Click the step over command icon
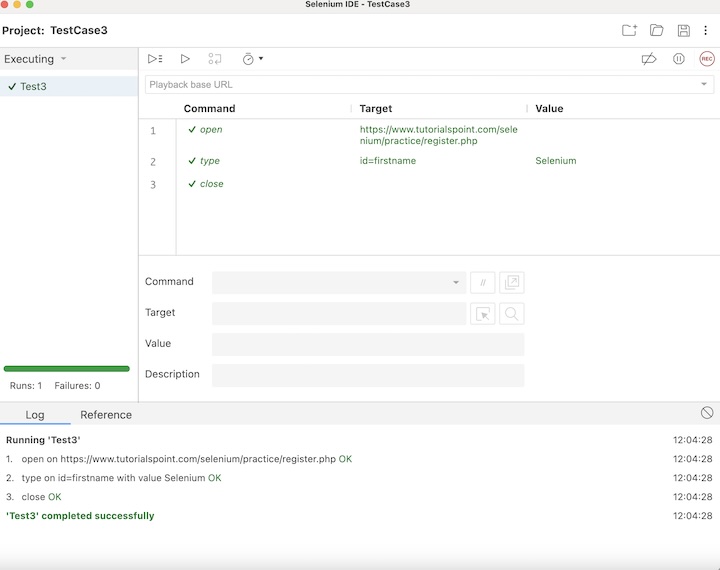Viewport: 720px width, 570px height. tap(214, 59)
